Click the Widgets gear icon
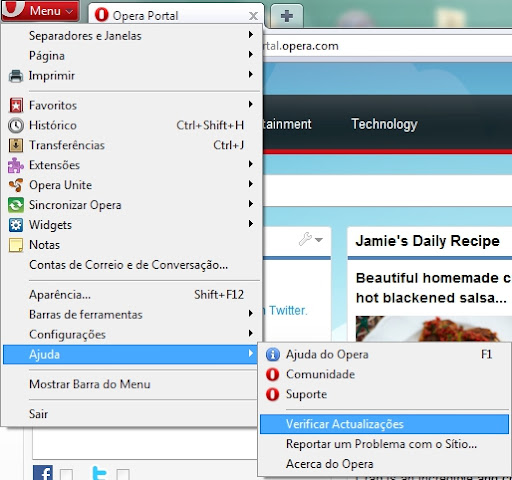This screenshot has height=480, width=512. 16,225
